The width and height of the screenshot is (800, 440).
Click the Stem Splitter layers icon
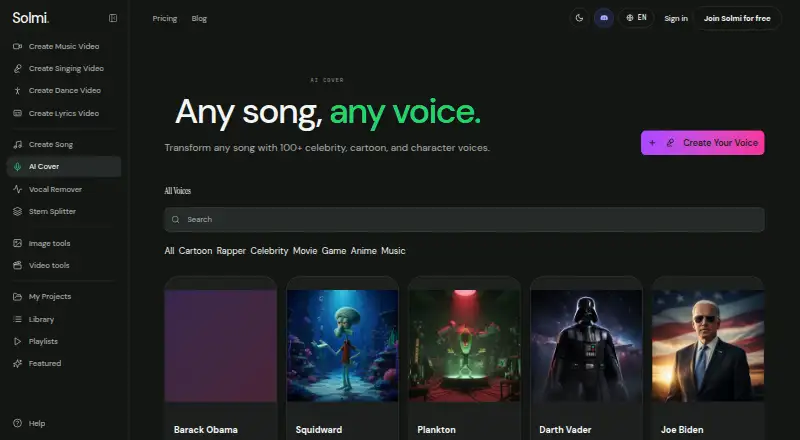point(17,211)
